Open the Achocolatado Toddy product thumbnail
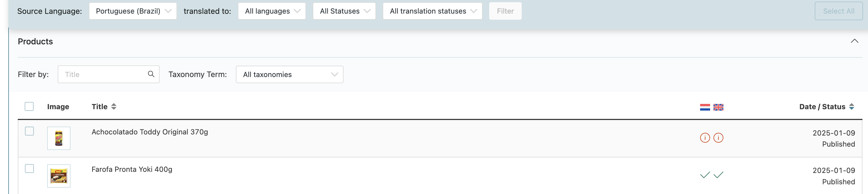This screenshot has width=868, height=194. point(59,138)
